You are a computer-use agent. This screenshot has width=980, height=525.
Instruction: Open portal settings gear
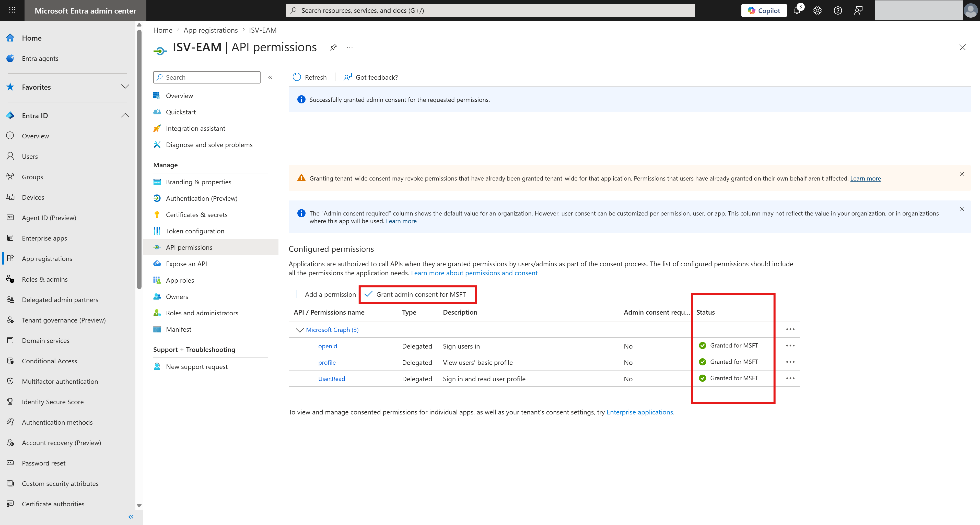click(818, 10)
